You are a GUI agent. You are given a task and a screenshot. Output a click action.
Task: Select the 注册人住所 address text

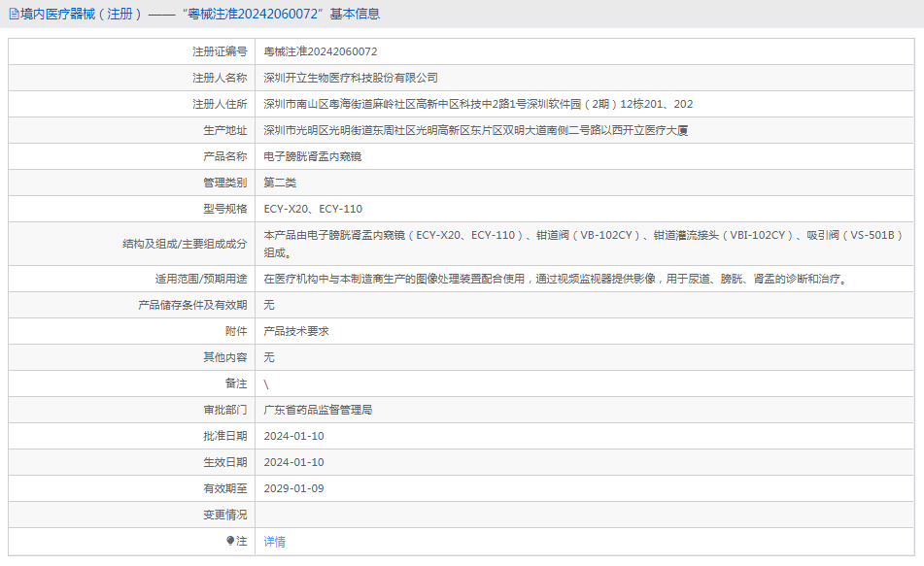(478, 104)
